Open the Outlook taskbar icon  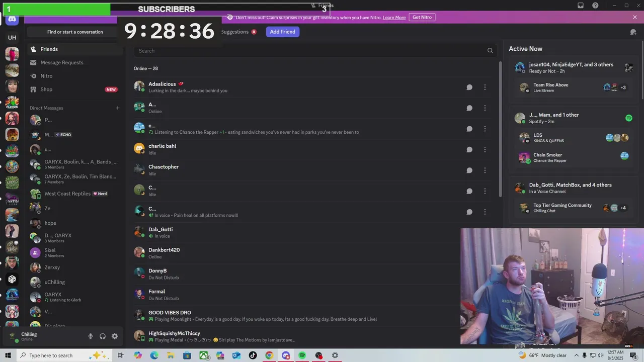(236, 355)
